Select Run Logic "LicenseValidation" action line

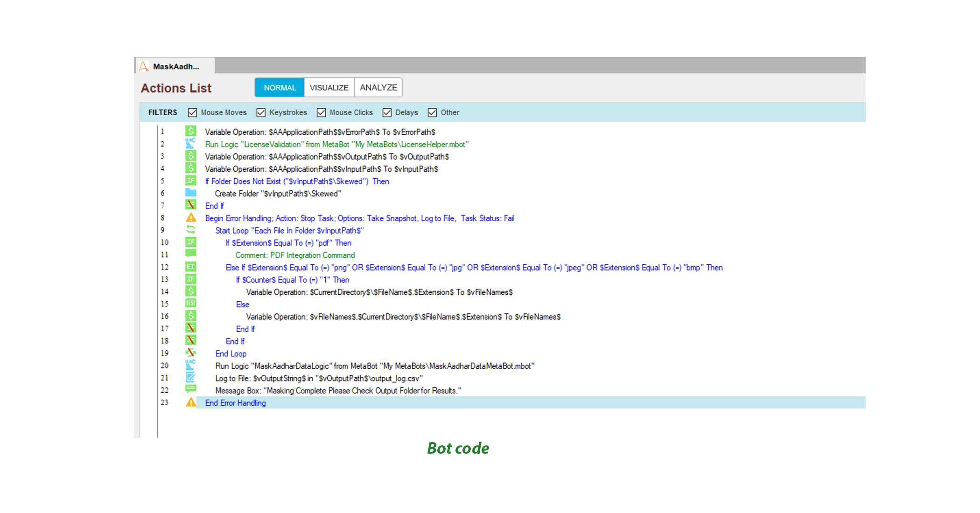tap(336, 145)
